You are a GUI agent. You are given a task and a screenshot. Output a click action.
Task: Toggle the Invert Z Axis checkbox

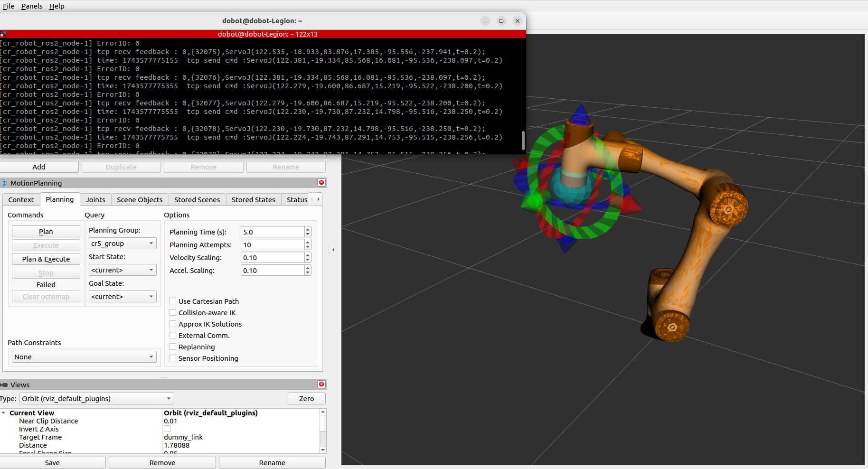click(167, 429)
